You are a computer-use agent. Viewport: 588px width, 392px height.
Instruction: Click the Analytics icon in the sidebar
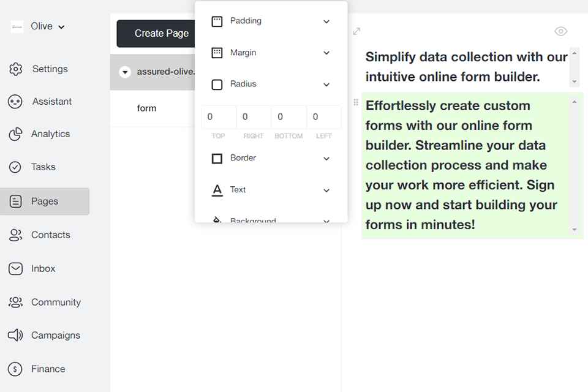pos(15,134)
